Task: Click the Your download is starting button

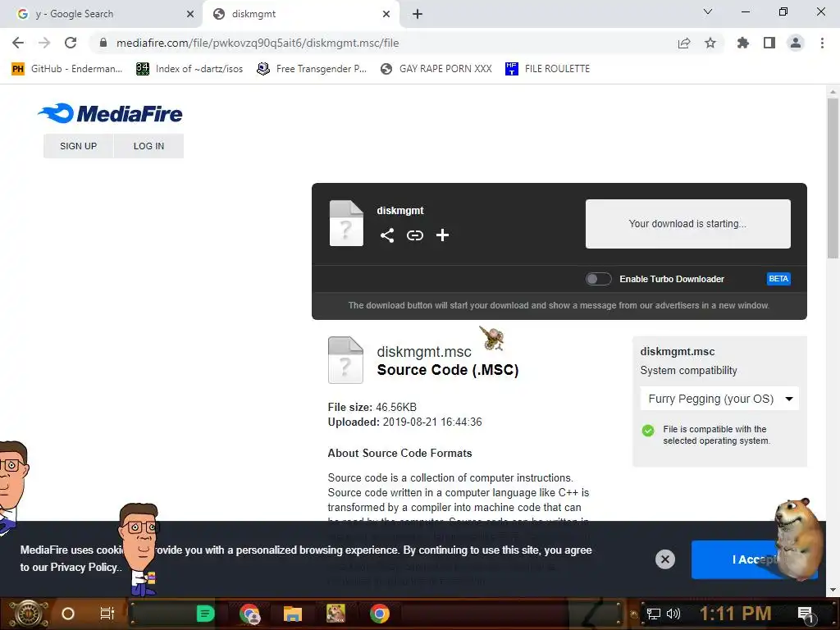Action: 688,224
